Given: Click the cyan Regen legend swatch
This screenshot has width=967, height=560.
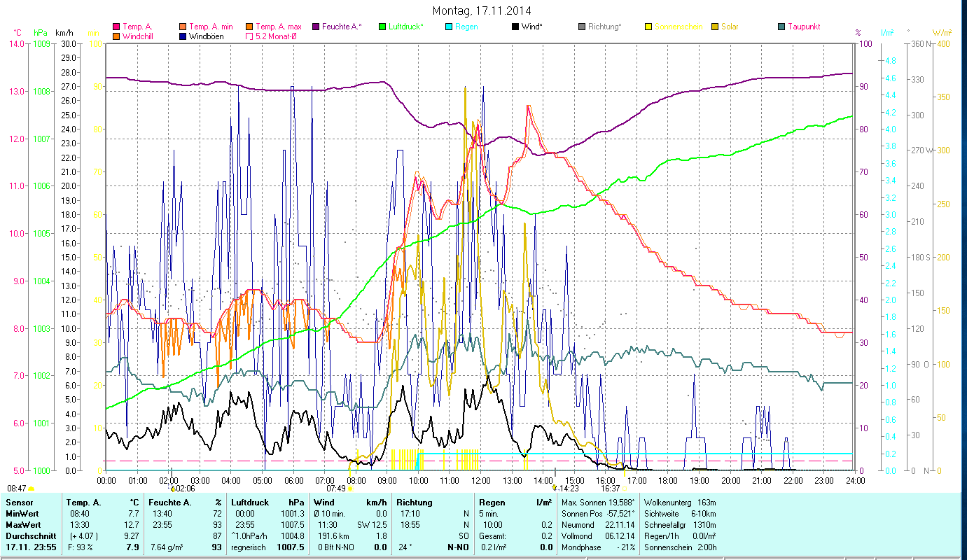Looking at the screenshot, I should click(x=448, y=27).
